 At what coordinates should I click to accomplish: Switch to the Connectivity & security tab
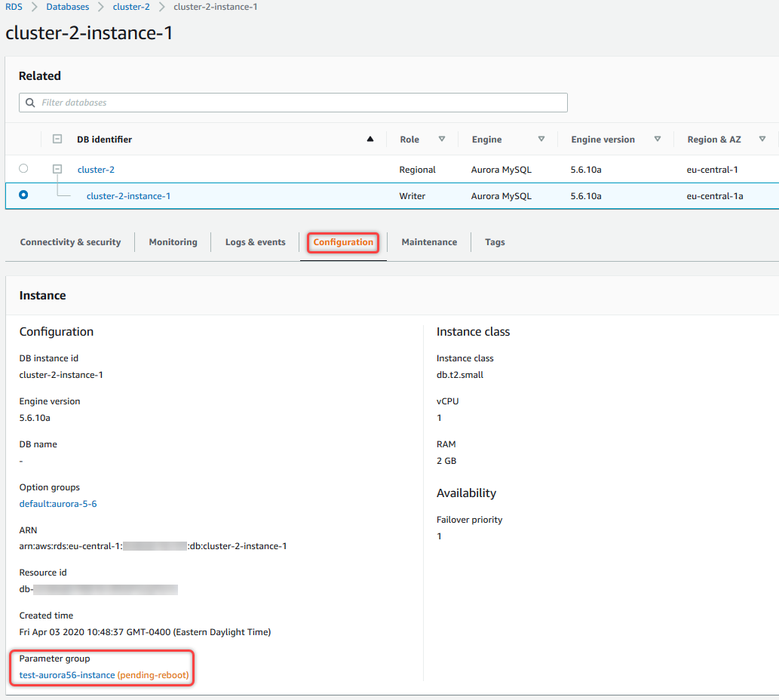point(70,242)
